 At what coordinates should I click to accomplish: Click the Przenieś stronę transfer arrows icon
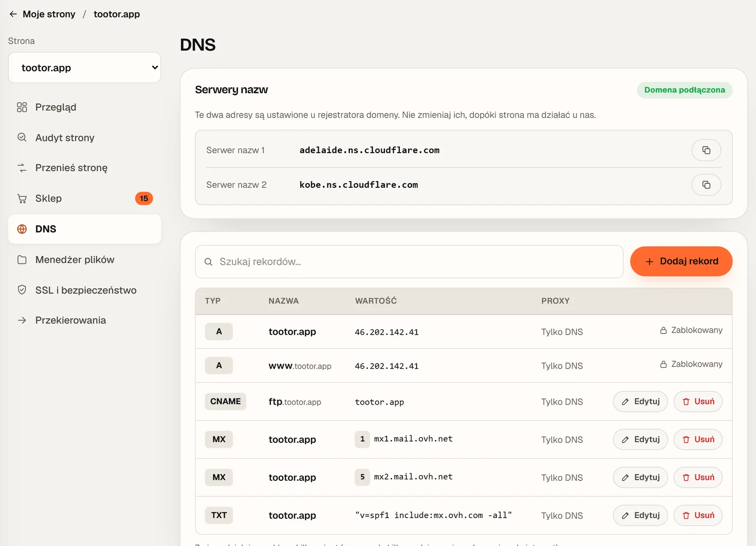(22, 168)
